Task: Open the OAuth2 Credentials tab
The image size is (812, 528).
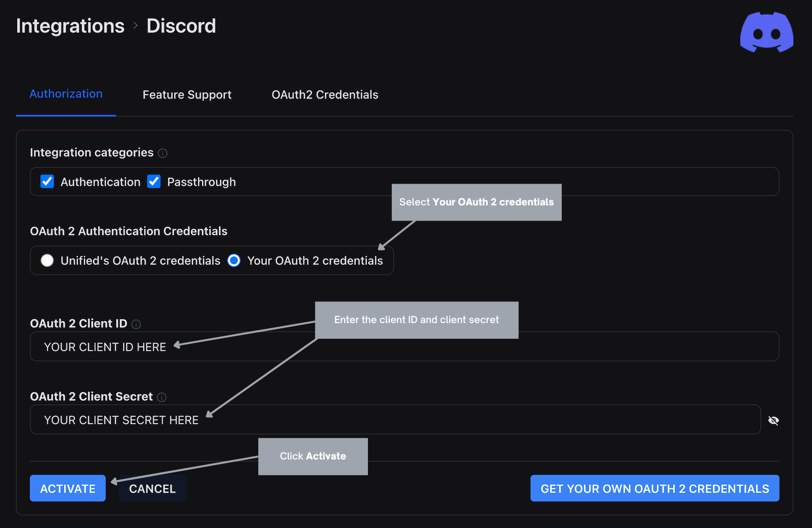Action: coord(324,95)
